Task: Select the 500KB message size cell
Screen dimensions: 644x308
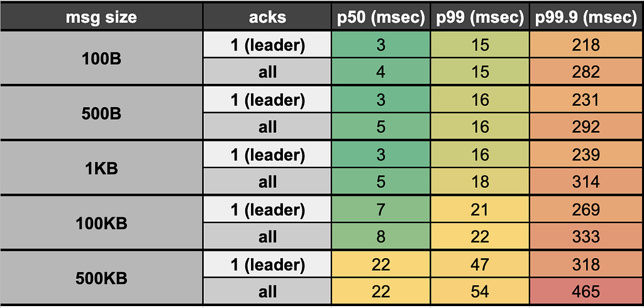Action: [x=101, y=278]
